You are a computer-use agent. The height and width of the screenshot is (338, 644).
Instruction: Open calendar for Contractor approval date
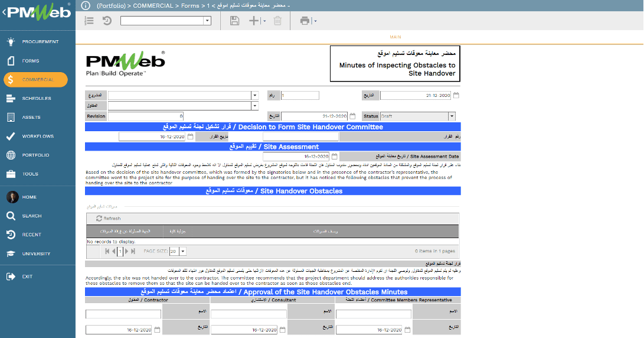click(157, 330)
